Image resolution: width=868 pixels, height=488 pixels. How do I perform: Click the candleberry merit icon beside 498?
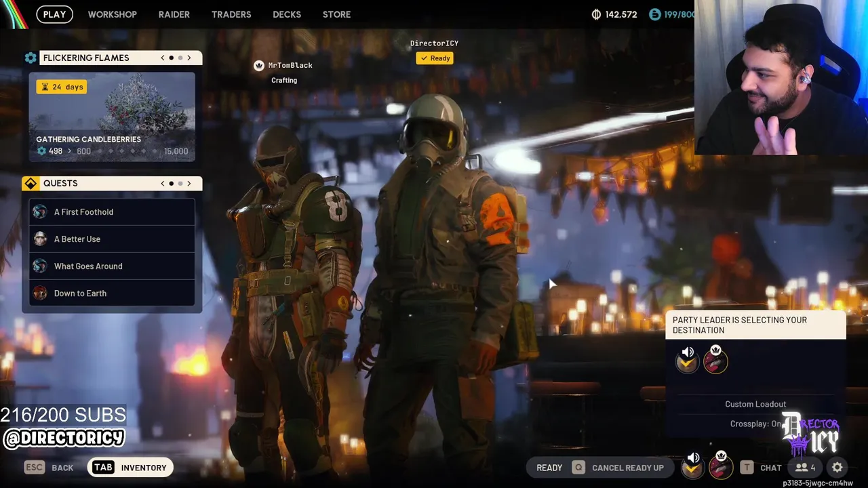(41, 151)
